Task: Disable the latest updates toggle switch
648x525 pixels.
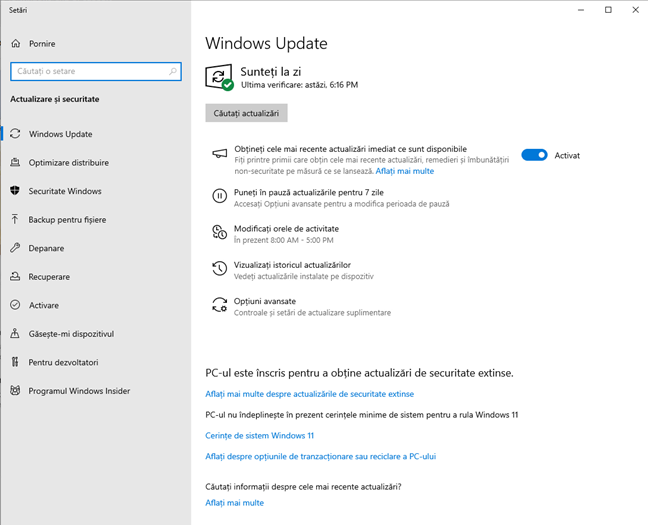Action: (534, 155)
